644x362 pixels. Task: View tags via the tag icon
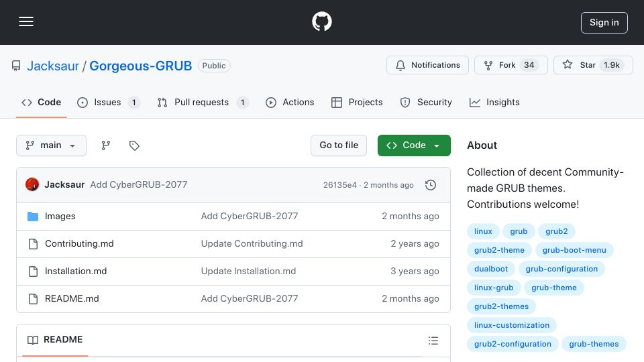(x=134, y=145)
